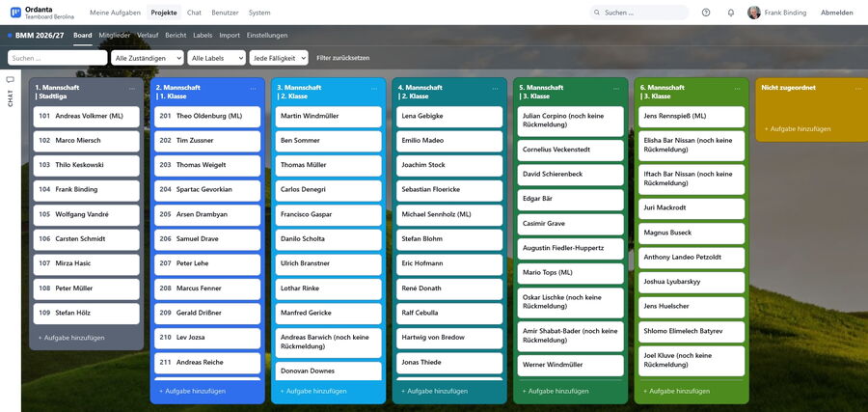
Task: Open card Joel Kluve (noch keine Rückmeldung)
Action: (692, 361)
